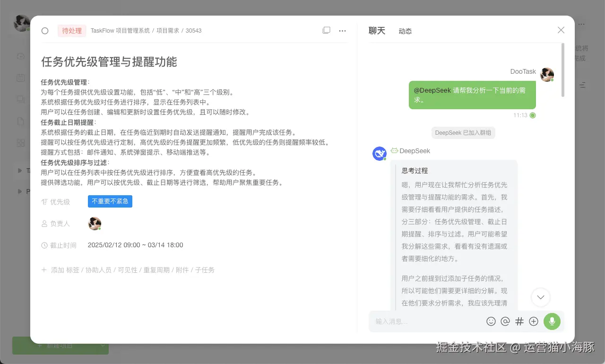Click the 任务截止日期提醒 section heading

click(69, 122)
